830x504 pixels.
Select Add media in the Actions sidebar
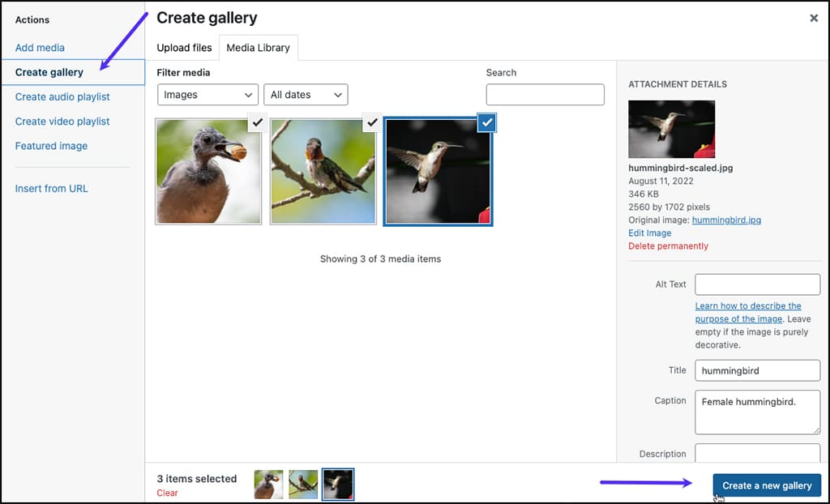[40, 48]
